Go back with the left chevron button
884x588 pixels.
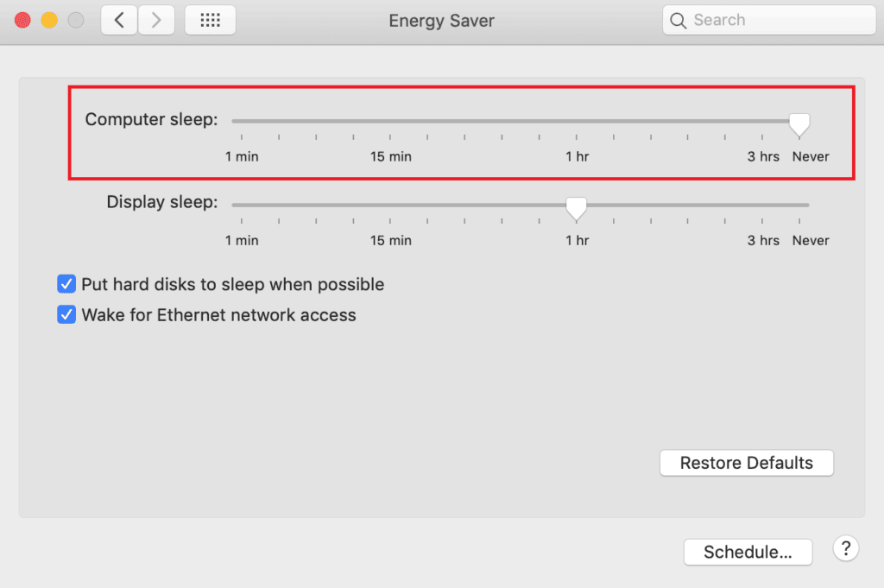pyautogui.click(x=119, y=21)
